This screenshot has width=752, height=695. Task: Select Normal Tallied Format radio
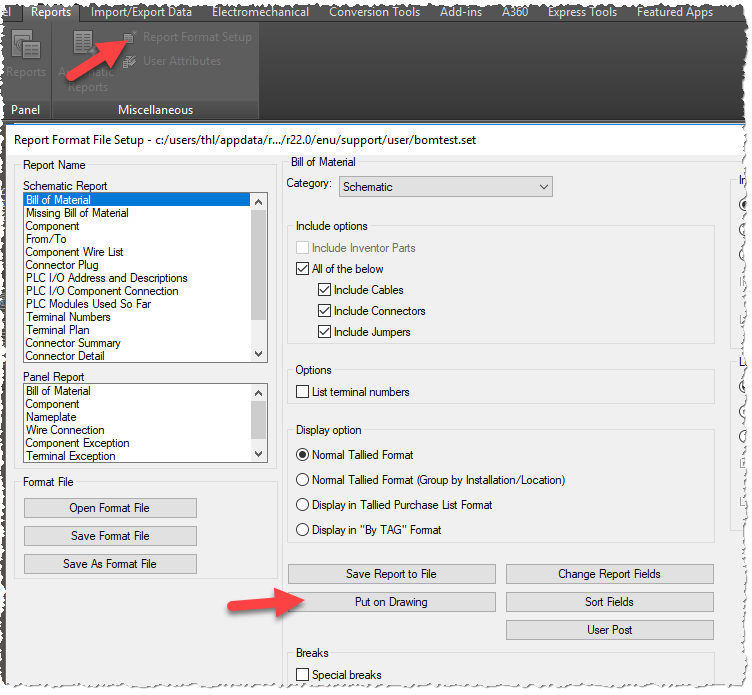tap(302, 455)
